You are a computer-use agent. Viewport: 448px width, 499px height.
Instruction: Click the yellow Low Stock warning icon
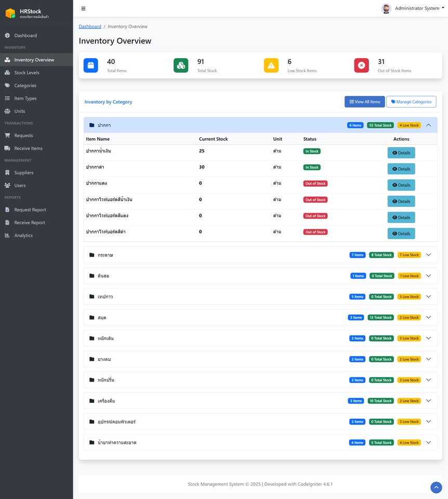[x=271, y=65]
